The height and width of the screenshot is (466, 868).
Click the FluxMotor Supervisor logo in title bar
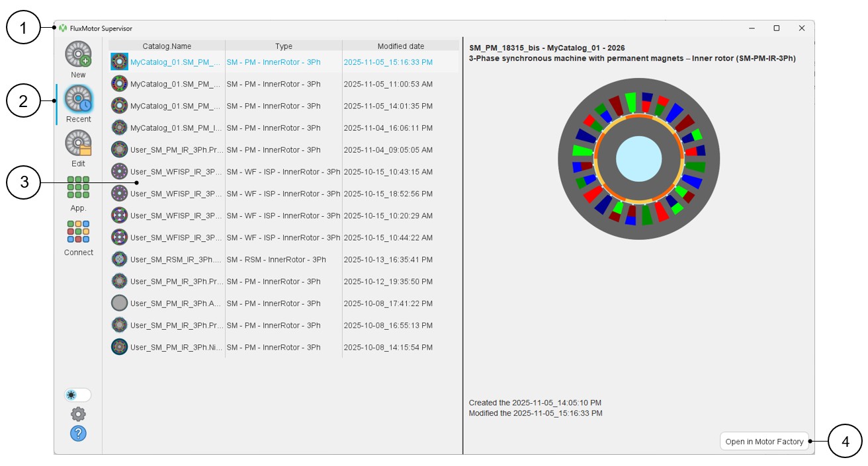tap(63, 28)
